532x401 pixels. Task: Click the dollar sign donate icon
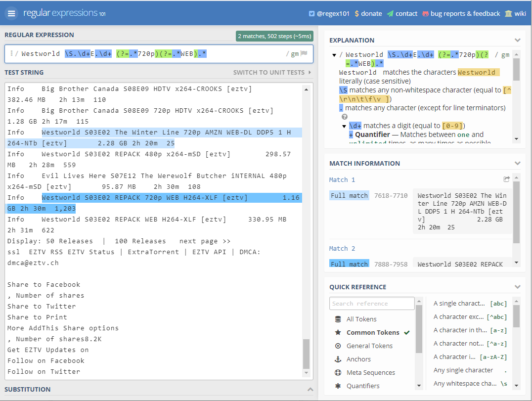356,13
